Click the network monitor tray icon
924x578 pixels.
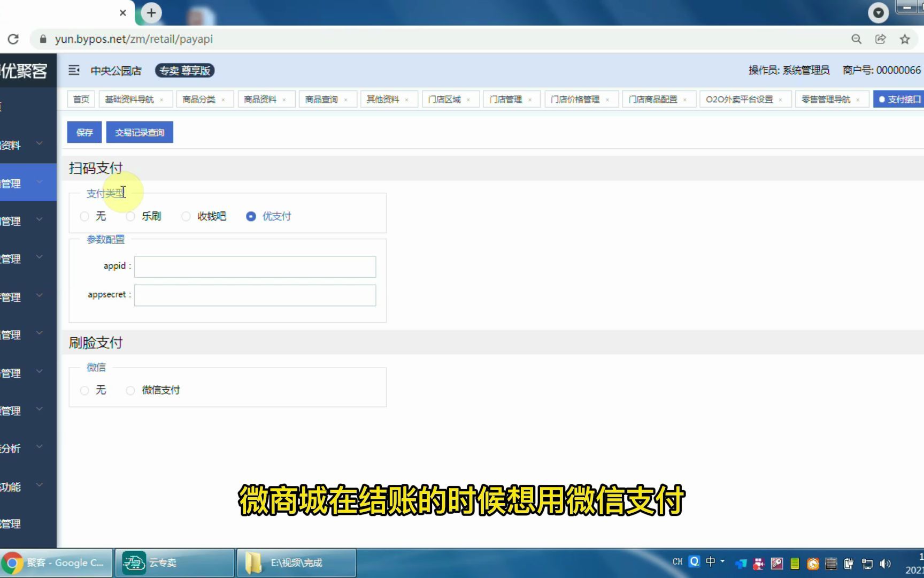click(x=867, y=563)
